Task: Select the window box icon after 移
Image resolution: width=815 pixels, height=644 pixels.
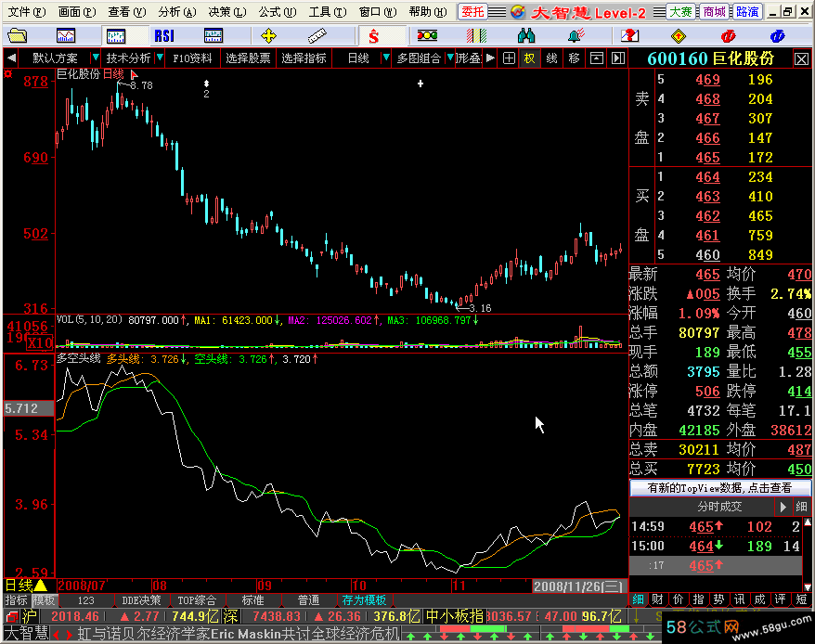Action: [596, 58]
